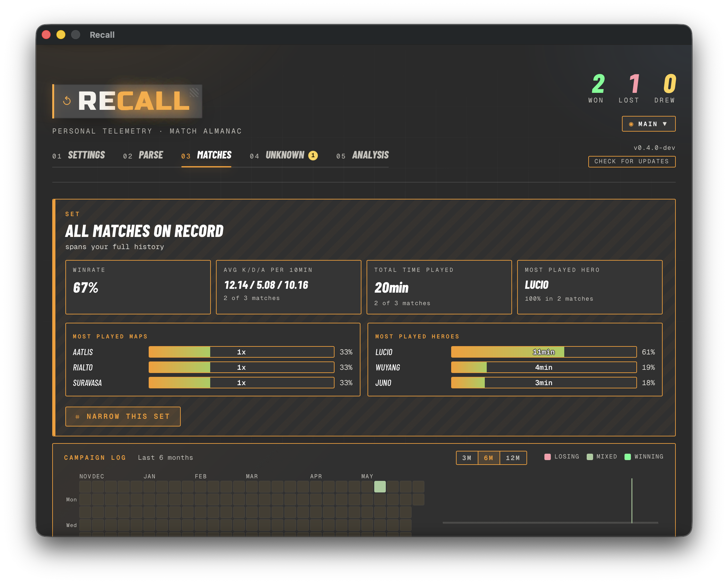
Task: Select the 12M campaign log range
Action: click(x=513, y=458)
